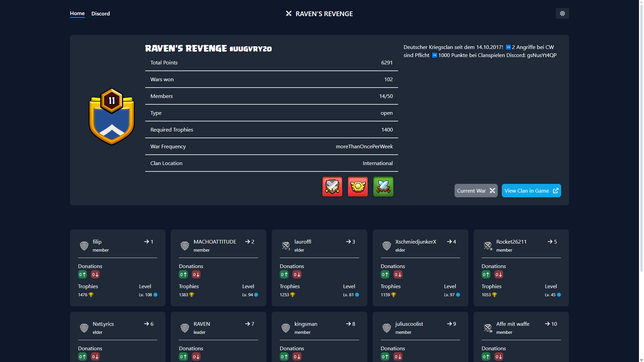Screen dimensions: 644x362
Task: Click filip's level 108 star icon
Action: tap(155, 295)
